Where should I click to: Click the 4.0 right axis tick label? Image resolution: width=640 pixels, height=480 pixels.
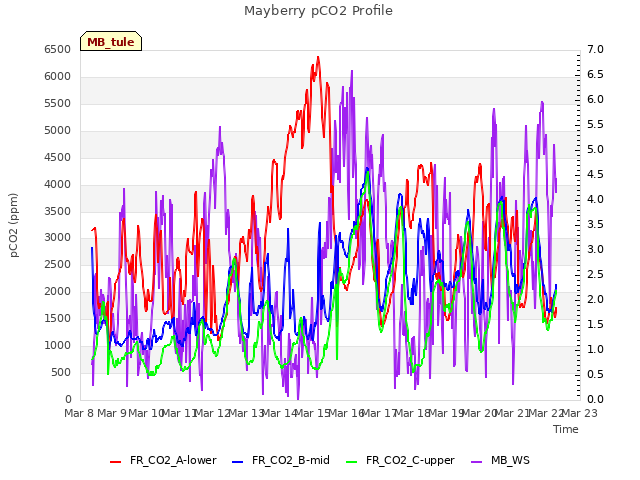coord(596,199)
